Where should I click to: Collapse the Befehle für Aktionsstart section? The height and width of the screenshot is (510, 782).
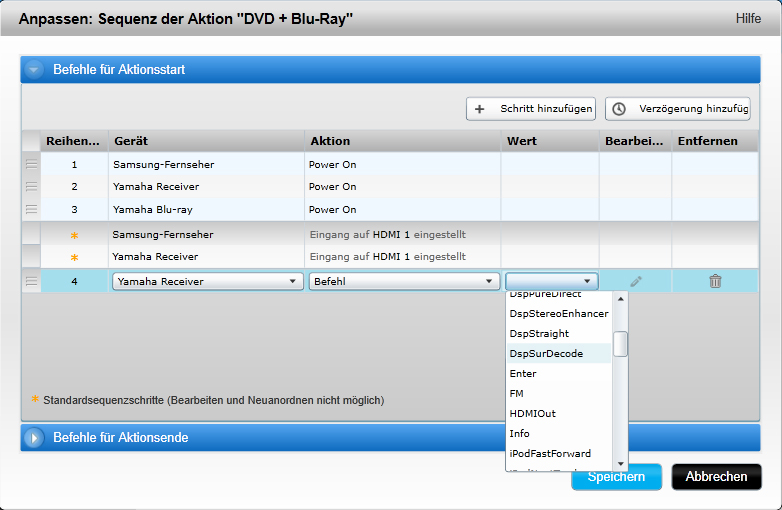click(35, 70)
